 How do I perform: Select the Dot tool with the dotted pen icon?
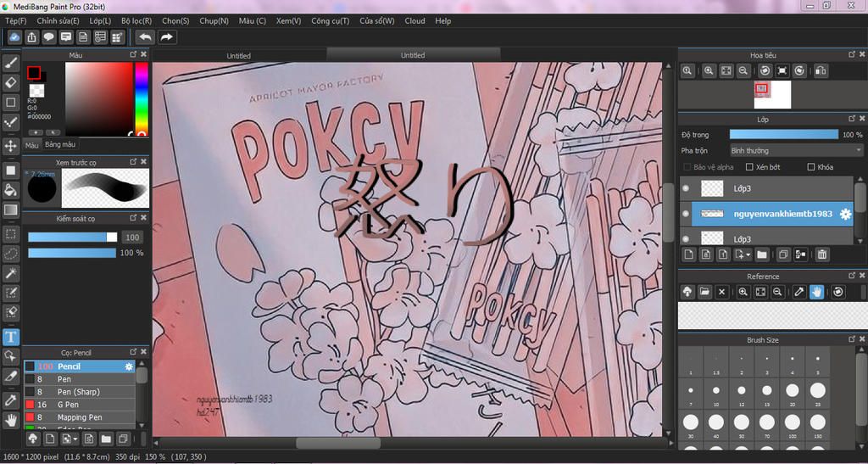click(10, 122)
